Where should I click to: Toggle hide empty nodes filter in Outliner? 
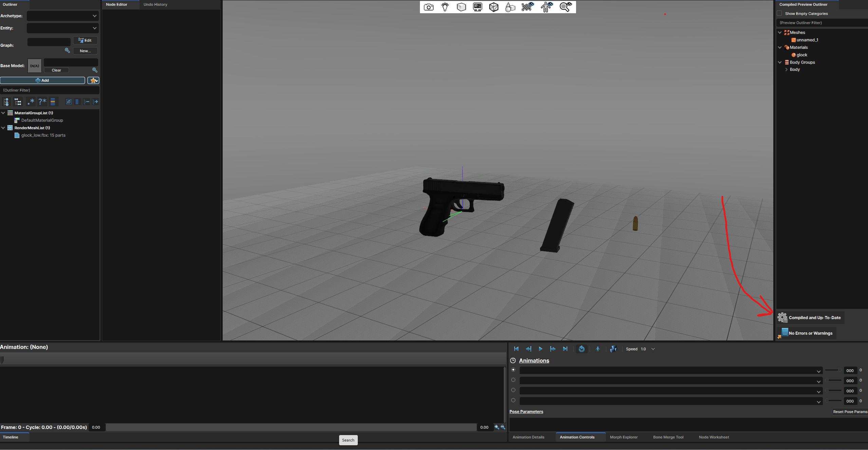pos(69,101)
